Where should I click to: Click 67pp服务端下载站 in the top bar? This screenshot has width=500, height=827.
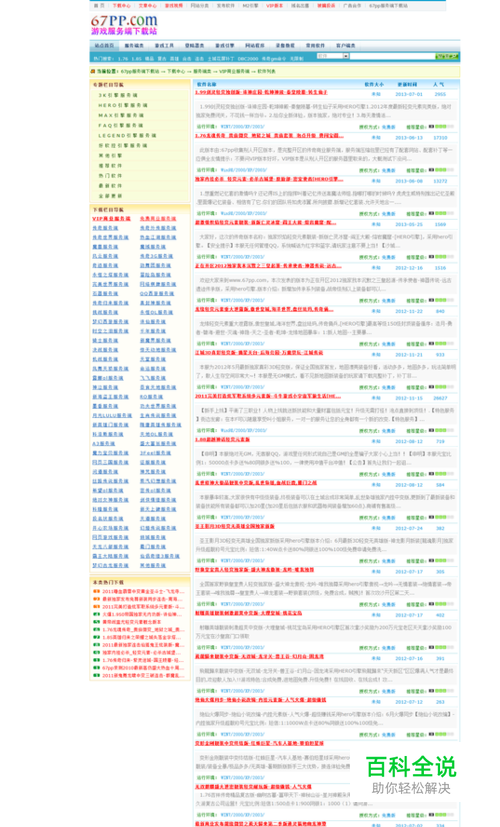388,5
